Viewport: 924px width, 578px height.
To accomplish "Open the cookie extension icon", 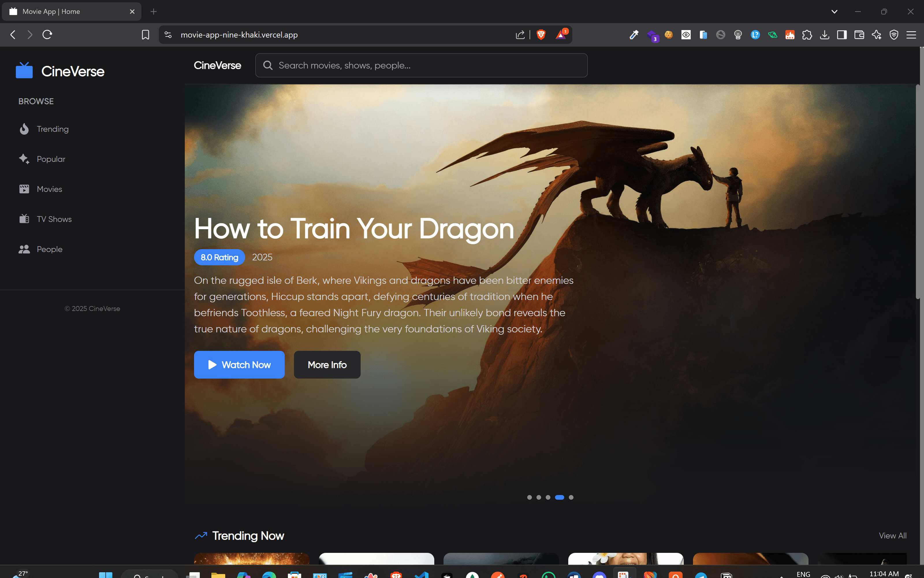I will point(668,35).
